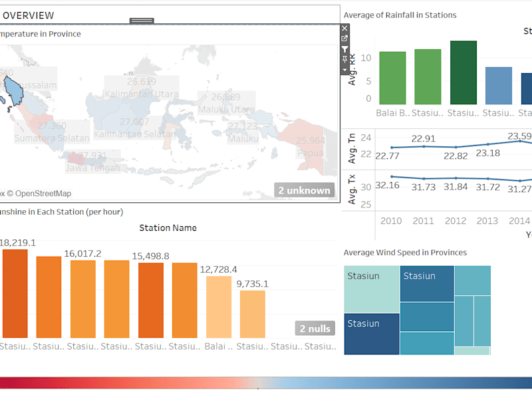Click the 2013 year axis label
532x399 pixels.
tap(487, 221)
